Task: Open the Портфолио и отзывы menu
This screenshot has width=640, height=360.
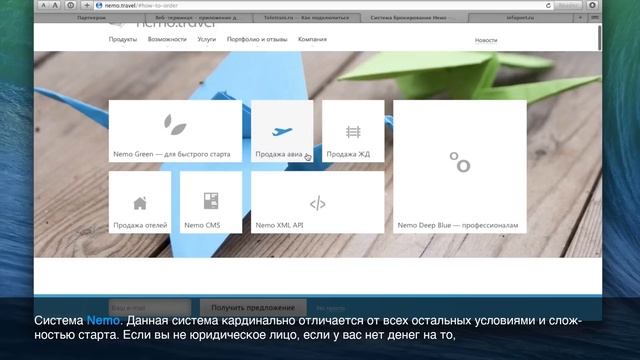Action: 257,39
